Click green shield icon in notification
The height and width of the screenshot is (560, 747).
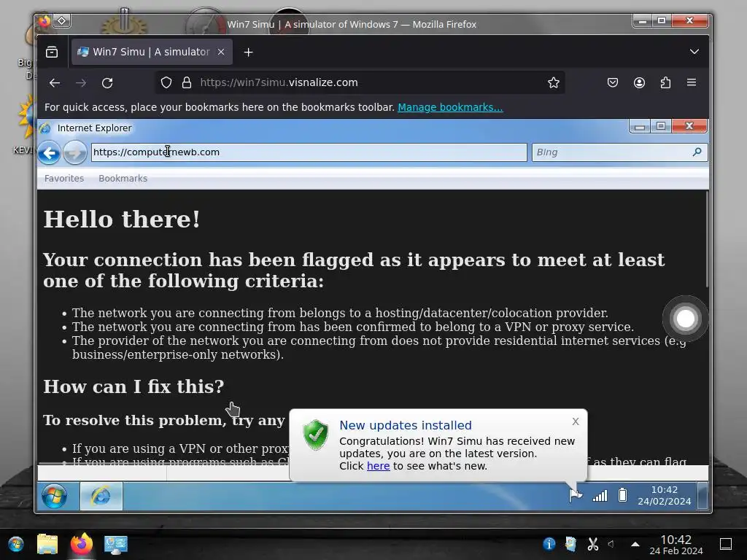[x=316, y=435]
